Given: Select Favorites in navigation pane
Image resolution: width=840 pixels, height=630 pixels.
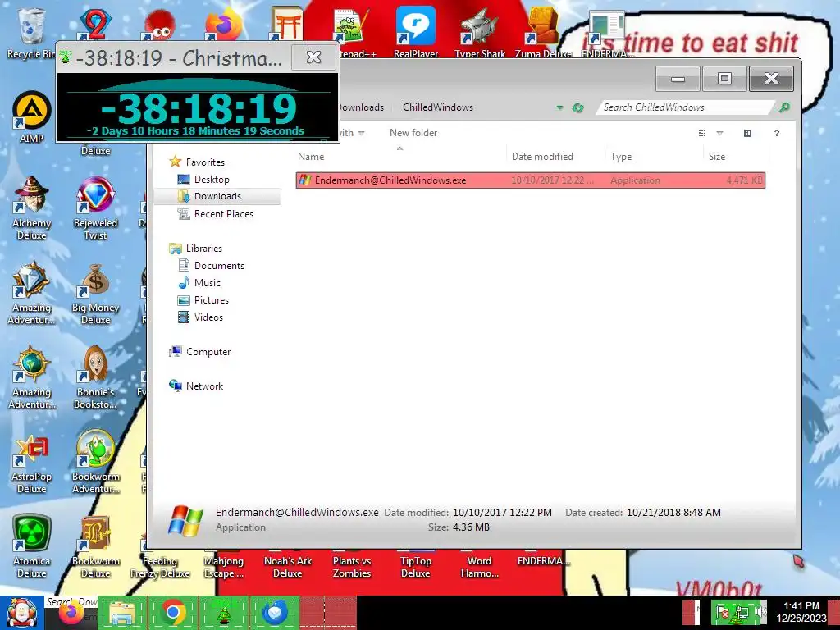Looking at the screenshot, I should tap(197, 162).
